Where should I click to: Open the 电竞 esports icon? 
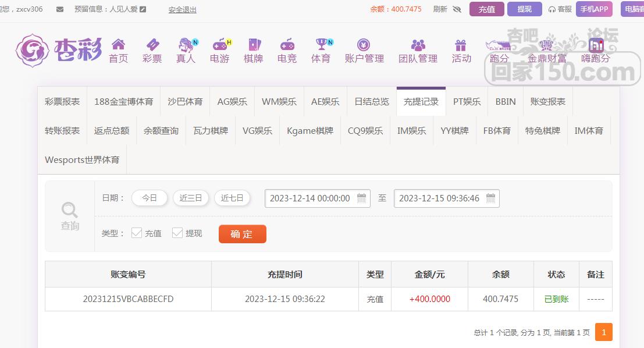[287, 44]
